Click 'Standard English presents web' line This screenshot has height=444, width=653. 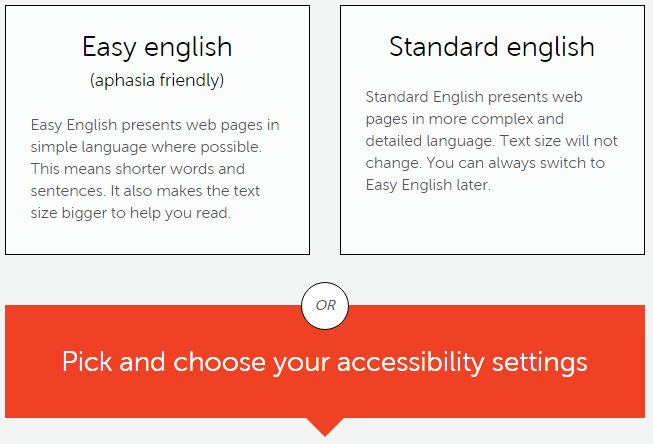[x=474, y=97]
